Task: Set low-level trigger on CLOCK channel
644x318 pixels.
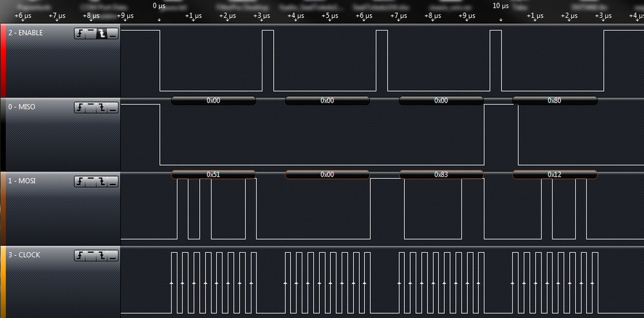Action: click(113, 255)
